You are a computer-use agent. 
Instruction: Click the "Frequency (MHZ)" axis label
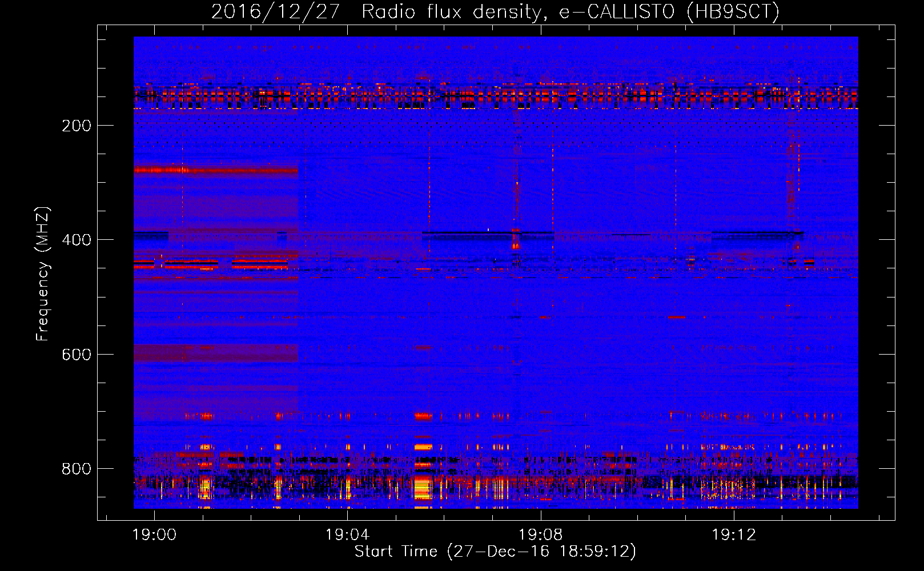(x=43, y=274)
